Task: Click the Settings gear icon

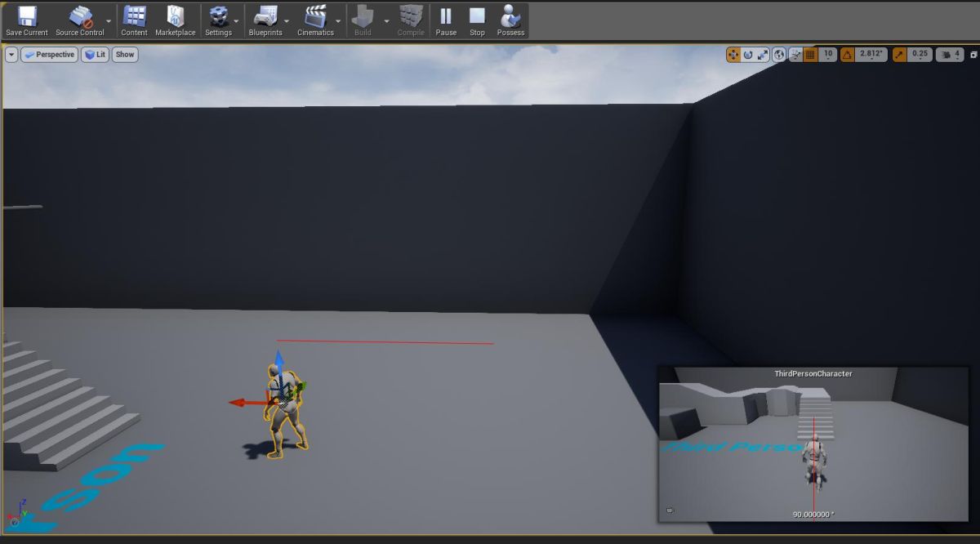Action: point(218,20)
